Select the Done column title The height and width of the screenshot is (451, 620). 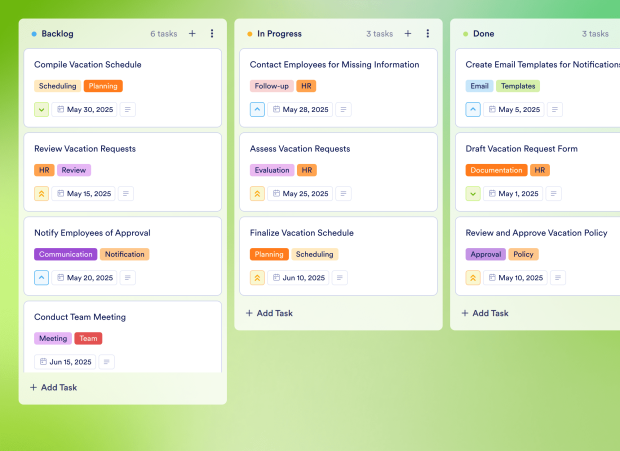[x=483, y=34]
